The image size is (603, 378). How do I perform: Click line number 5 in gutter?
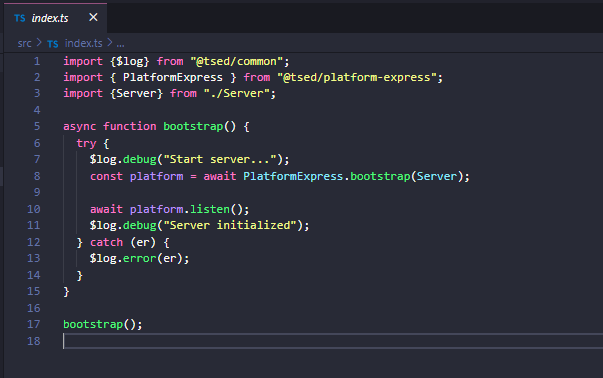pos(37,127)
